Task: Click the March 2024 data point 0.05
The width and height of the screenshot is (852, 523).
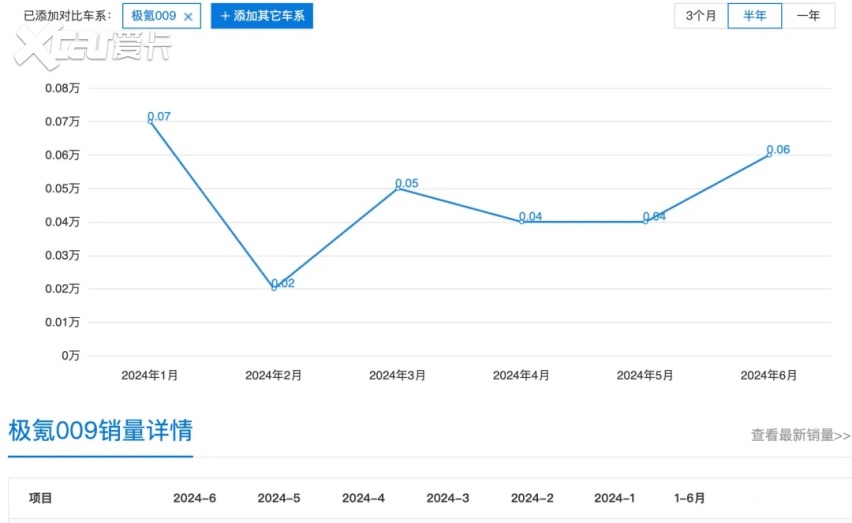Action: click(398, 188)
